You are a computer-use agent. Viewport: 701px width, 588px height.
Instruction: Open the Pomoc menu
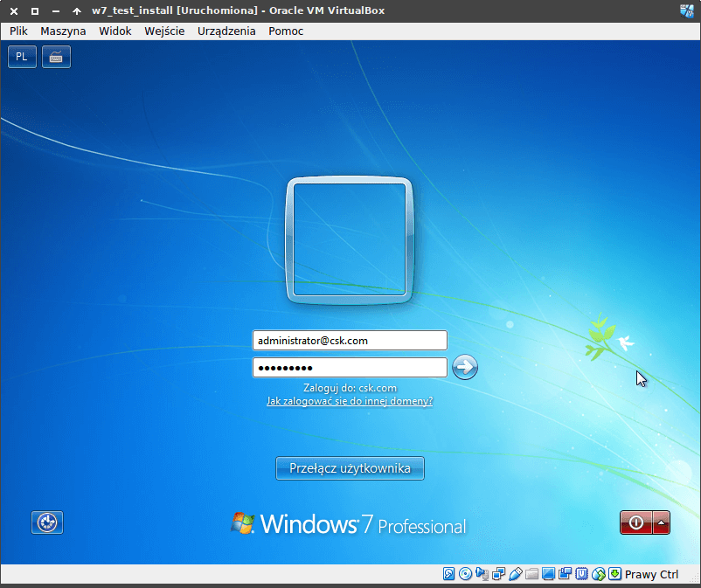286,31
